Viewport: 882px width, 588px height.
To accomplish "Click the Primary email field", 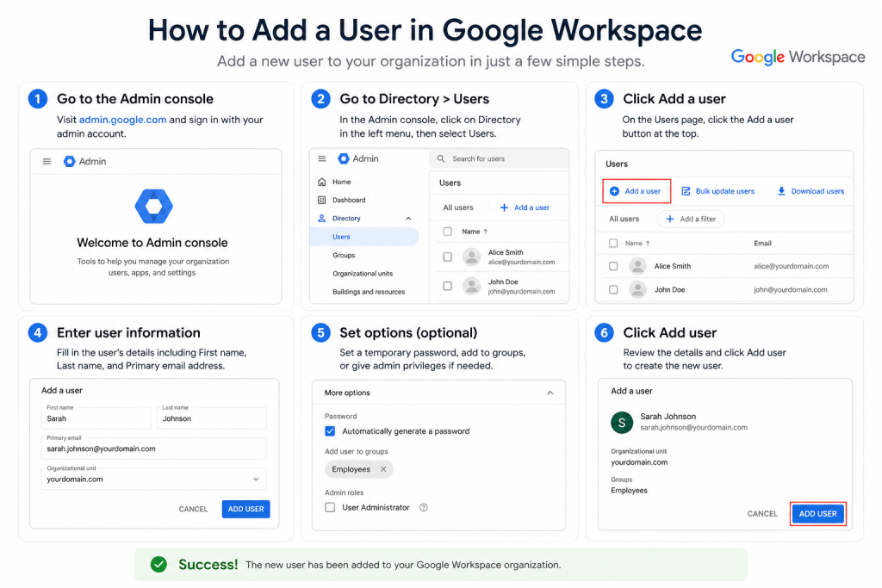I will click(153, 448).
